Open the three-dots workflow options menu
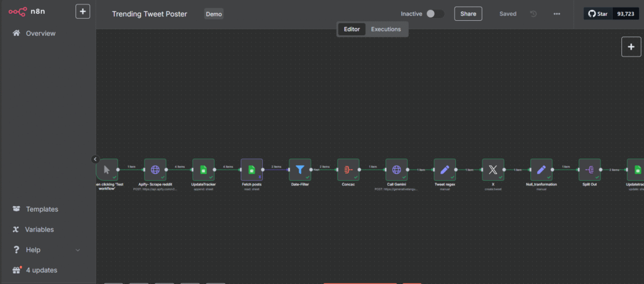Screen dimensions: 644x284 click(x=557, y=14)
